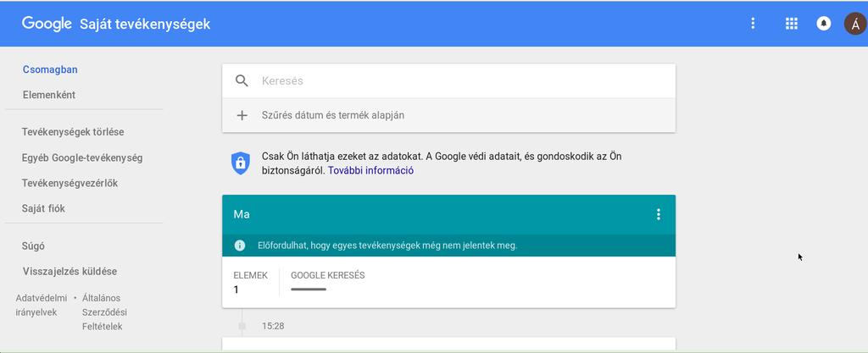Viewport: 868px width, 353px height.
Task: Open the three-dot menu on the Ma card
Action: tap(658, 214)
